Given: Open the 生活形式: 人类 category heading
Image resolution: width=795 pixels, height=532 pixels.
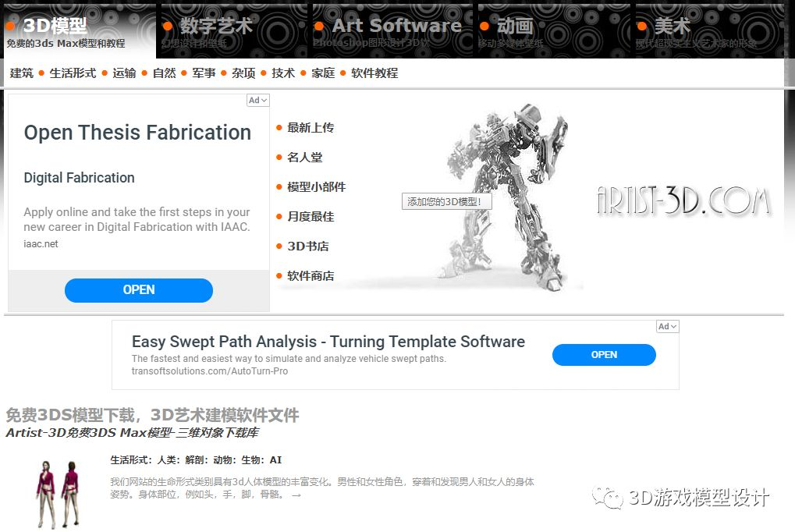Looking at the screenshot, I should (196, 460).
